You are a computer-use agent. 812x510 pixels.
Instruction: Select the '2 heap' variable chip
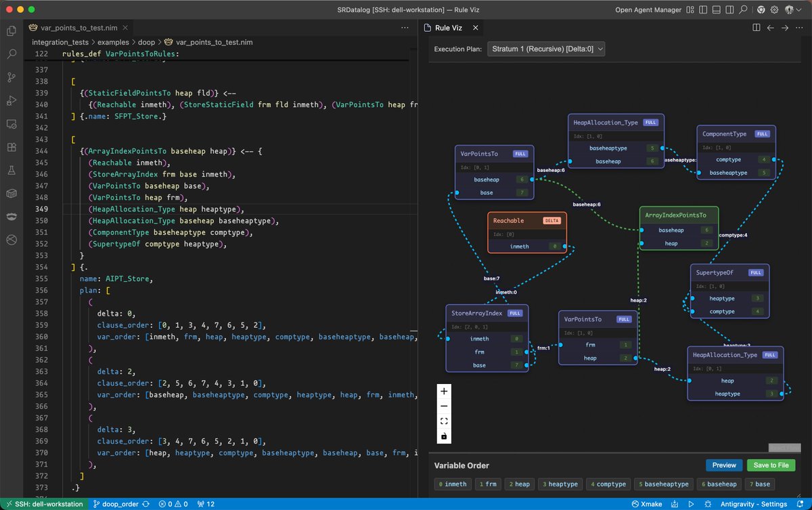click(x=520, y=484)
